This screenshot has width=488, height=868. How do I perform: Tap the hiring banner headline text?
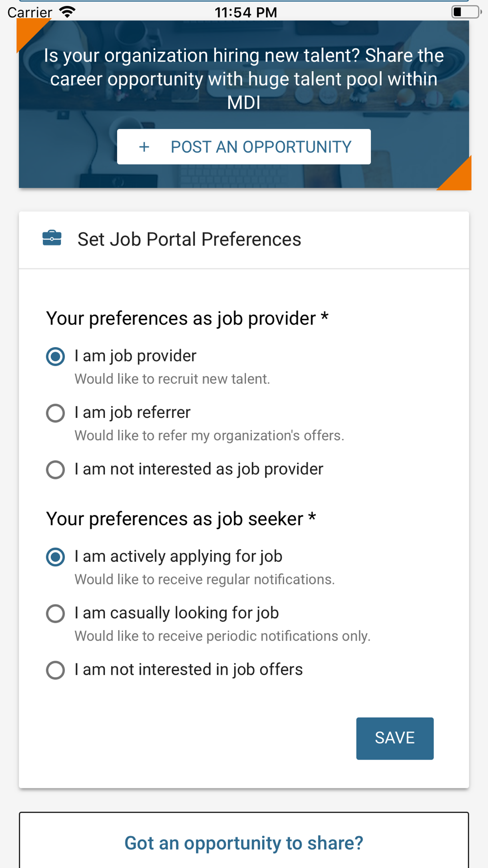(244, 79)
